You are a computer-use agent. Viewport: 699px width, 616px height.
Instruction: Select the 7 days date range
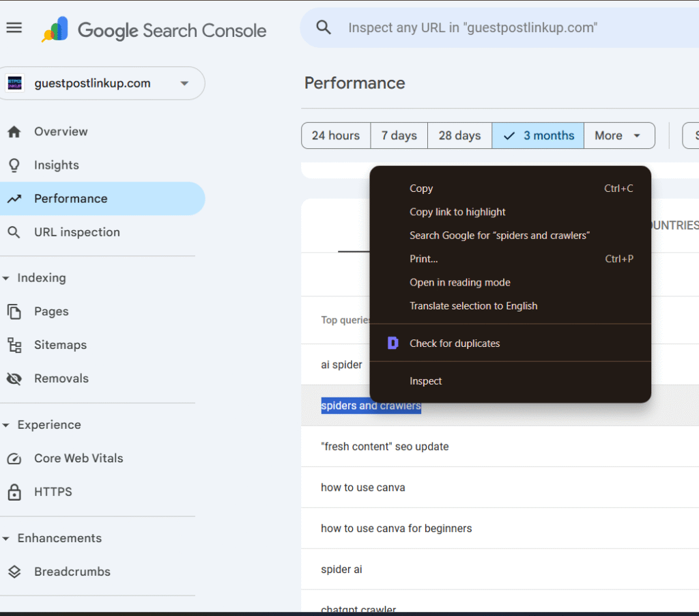click(399, 135)
